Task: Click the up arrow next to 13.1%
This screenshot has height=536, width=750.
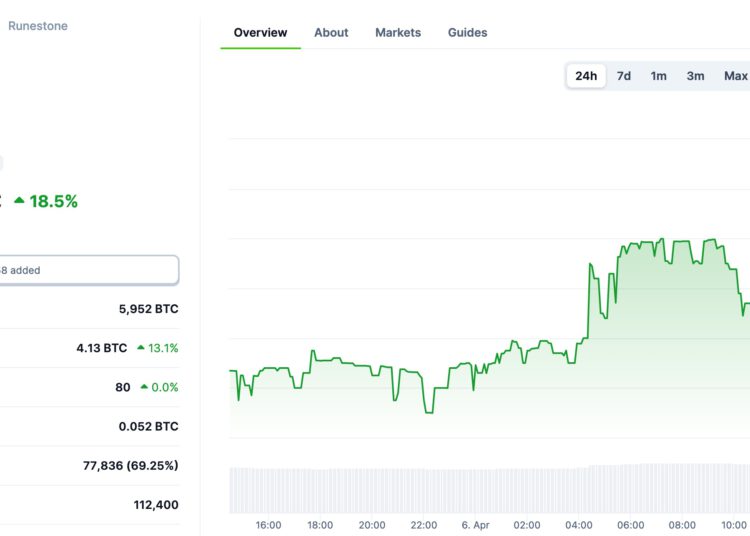Action: pyautogui.click(x=141, y=349)
